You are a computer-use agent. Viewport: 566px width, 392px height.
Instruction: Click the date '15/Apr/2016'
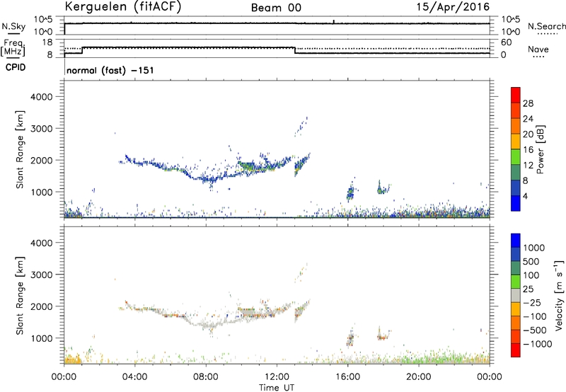point(453,7)
